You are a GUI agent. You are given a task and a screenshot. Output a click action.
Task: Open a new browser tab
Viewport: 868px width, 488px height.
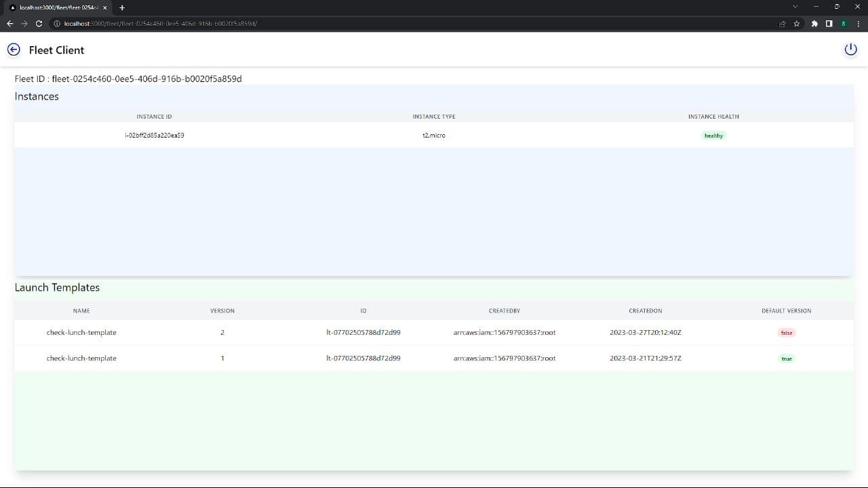tap(121, 7)
